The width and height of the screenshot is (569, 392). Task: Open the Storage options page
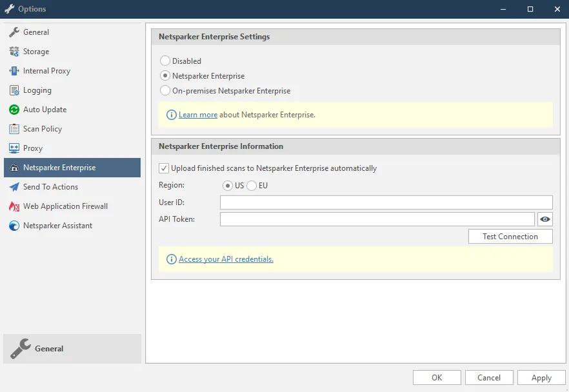tap(72, 52)
